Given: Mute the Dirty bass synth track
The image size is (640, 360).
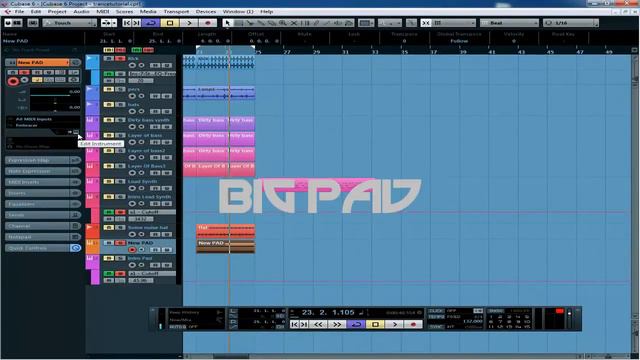Looking at the screenshot, I should pos(109,120).
